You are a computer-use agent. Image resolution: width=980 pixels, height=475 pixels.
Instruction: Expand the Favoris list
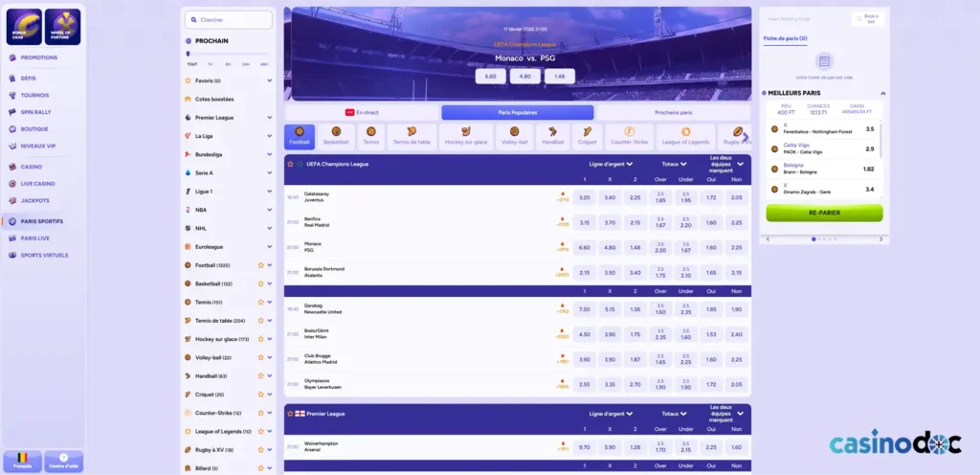tap(269, 80)
